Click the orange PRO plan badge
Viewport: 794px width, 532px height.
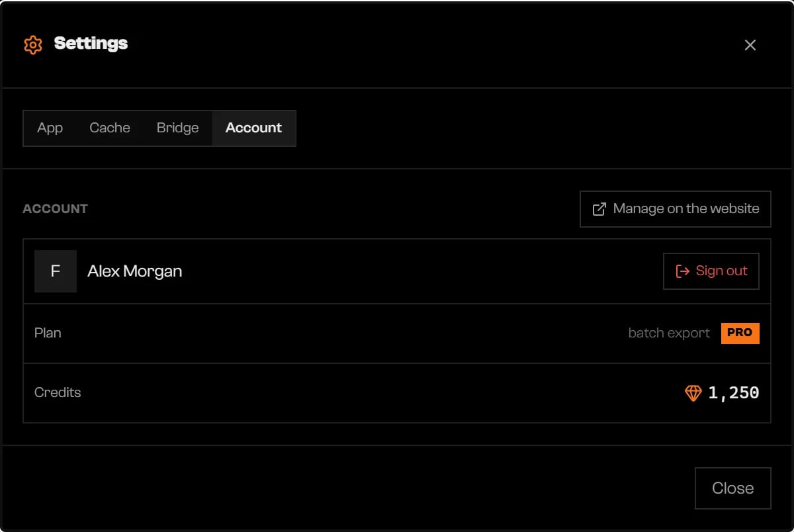coord(740,333)
